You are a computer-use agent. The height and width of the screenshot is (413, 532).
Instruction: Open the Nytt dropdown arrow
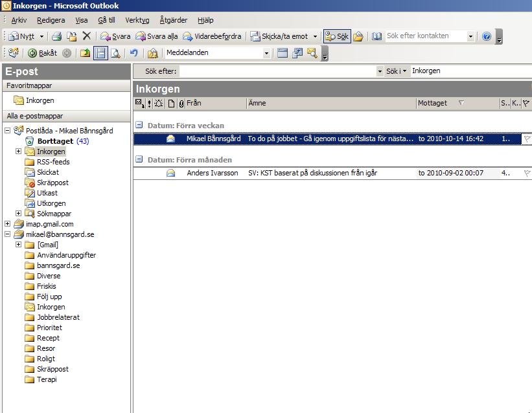[41, 36]
